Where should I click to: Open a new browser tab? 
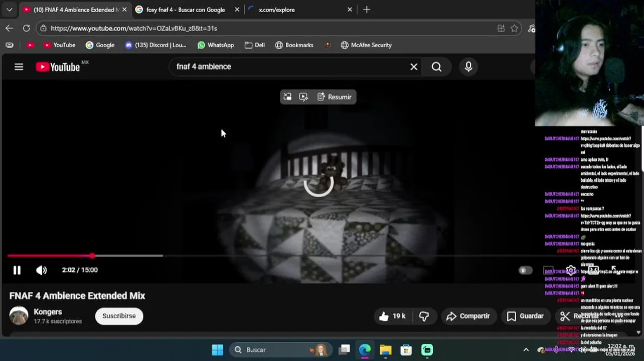[x=367, y=10]
